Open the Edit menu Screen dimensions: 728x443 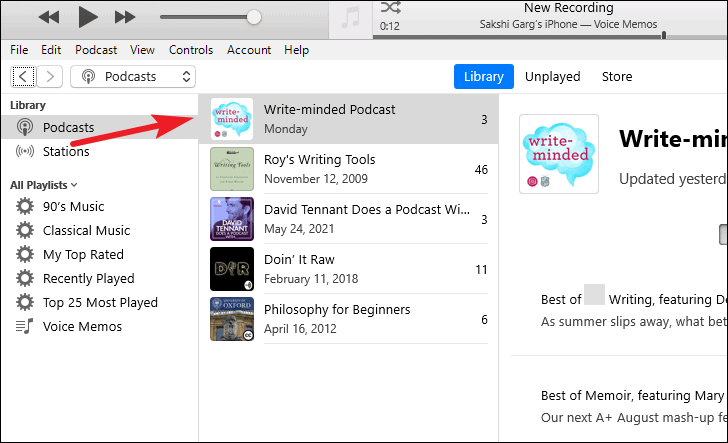pos(51,50)
